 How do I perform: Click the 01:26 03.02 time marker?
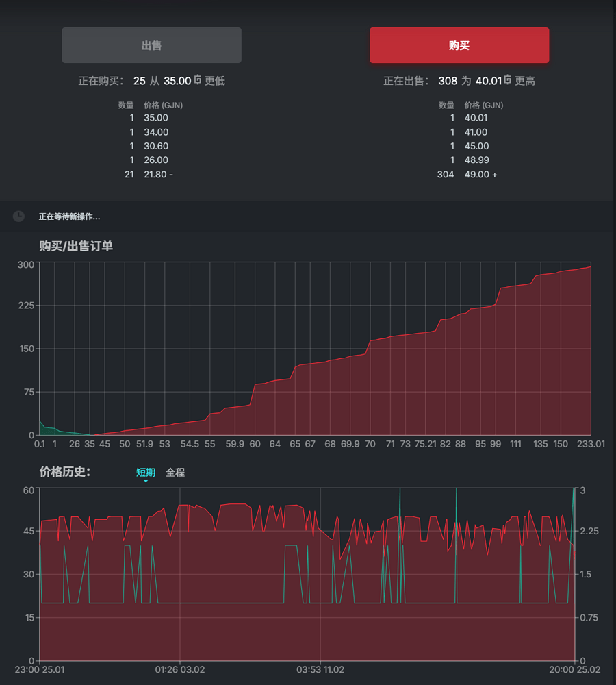pyautogui.click(x=180, y=669)
